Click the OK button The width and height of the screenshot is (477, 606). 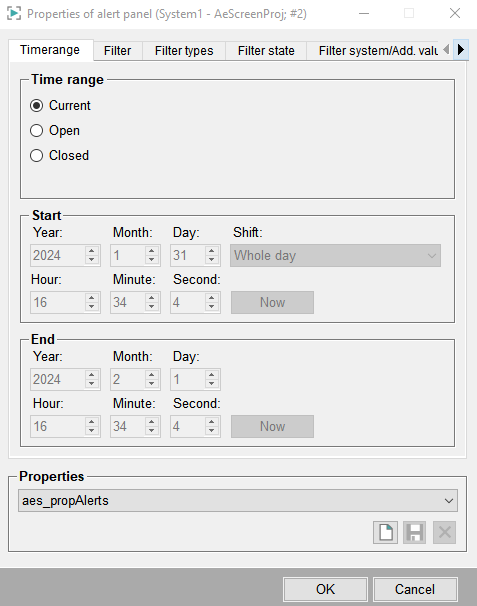[x=325, y=589]
